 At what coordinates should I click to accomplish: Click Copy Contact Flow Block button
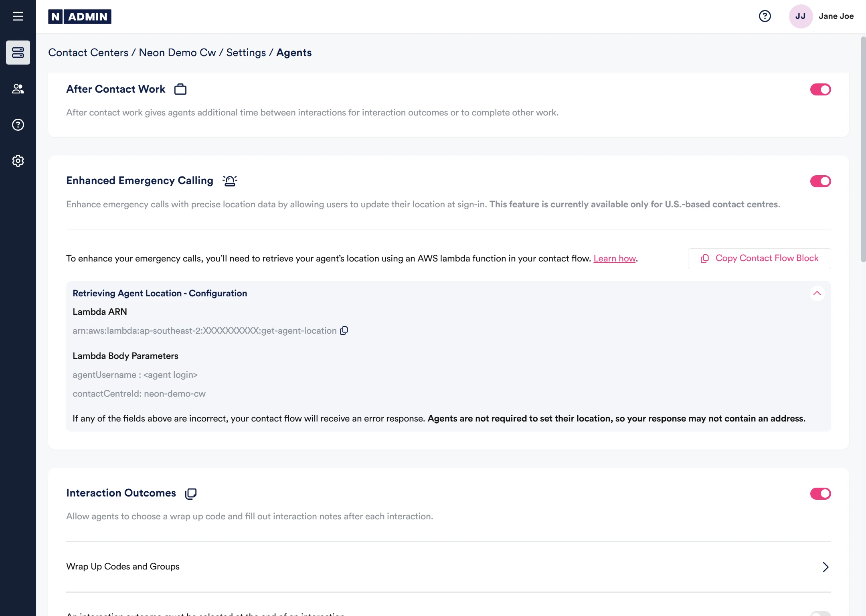759,258
